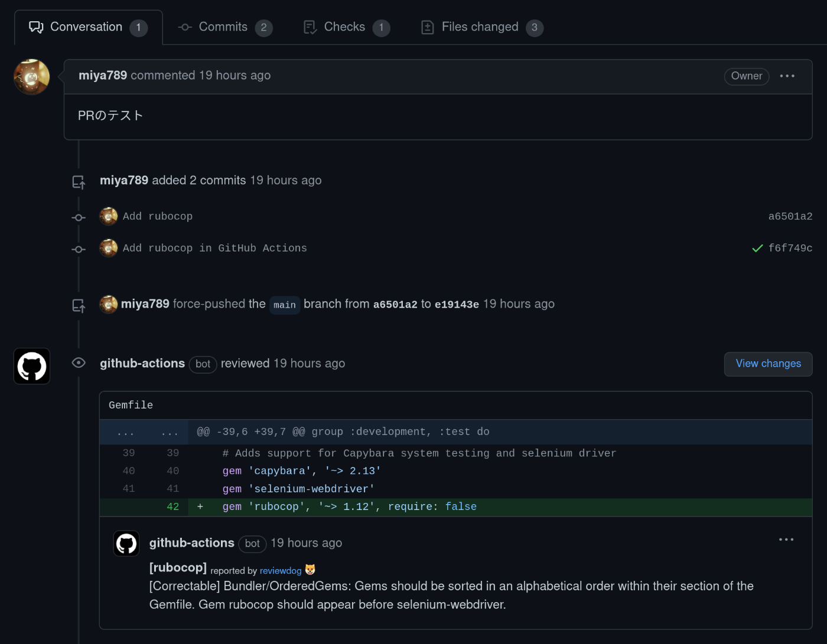Click the main branch label
This screenshot has height=644, width=827.
pyautogui.click(x=284, y=305)
